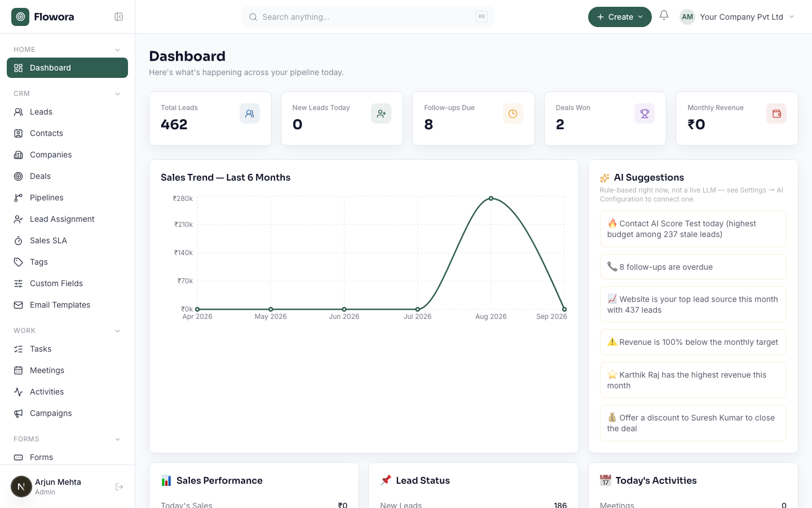Click the Lead Status pin icon

click(386, 480)
